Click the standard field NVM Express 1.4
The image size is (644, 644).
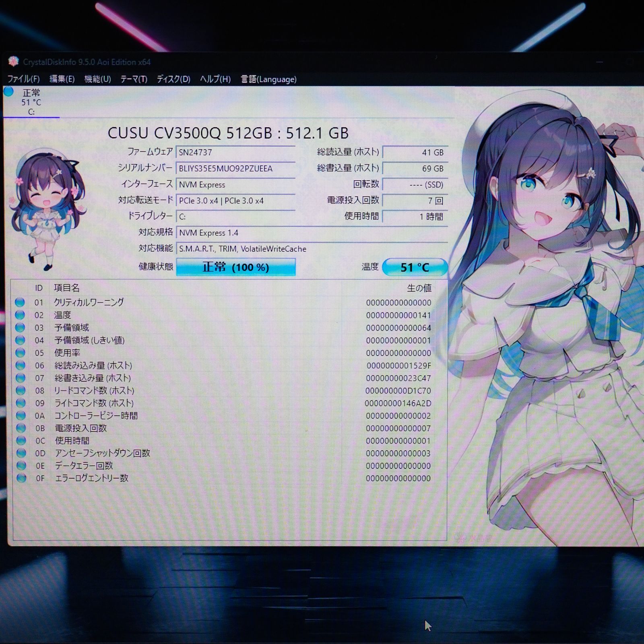click(312, 233)
